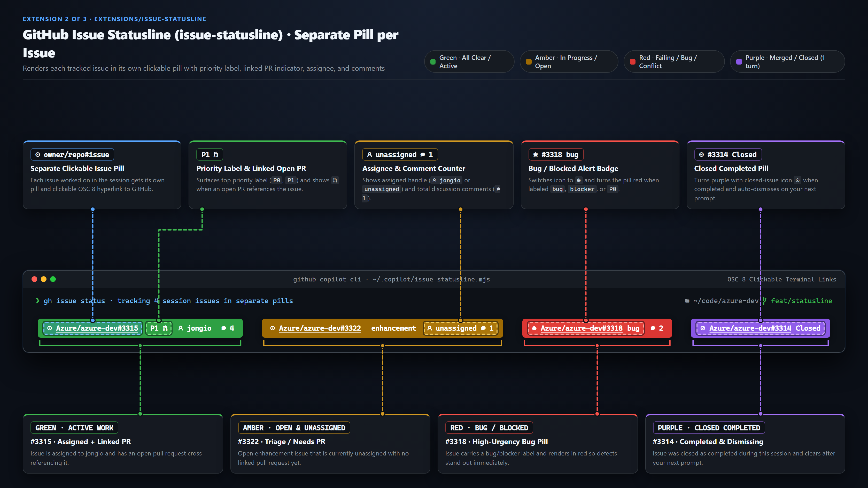Image resolution: width=868 pixels, height=488 pixels.
Task: Click the P1 sample pill in the Priority Label card
Action: [210, 155]
